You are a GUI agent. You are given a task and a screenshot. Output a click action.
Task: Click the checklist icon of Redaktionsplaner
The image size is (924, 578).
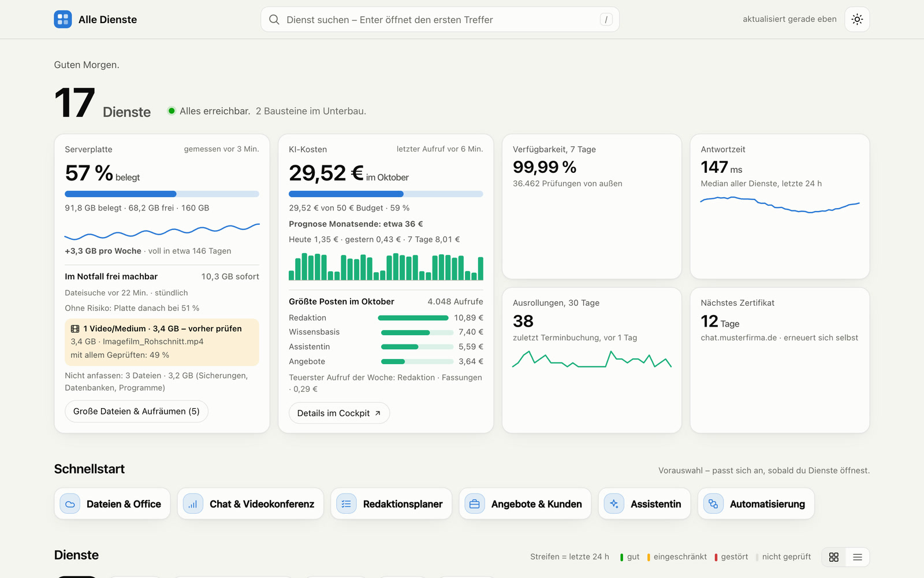[x=346, y=504]
